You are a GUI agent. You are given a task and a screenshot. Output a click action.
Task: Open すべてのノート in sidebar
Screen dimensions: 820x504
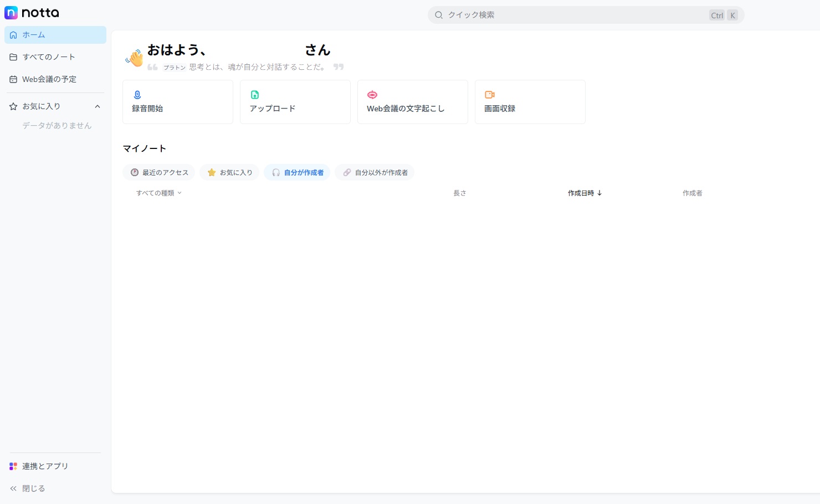click(x=49, y=57)
